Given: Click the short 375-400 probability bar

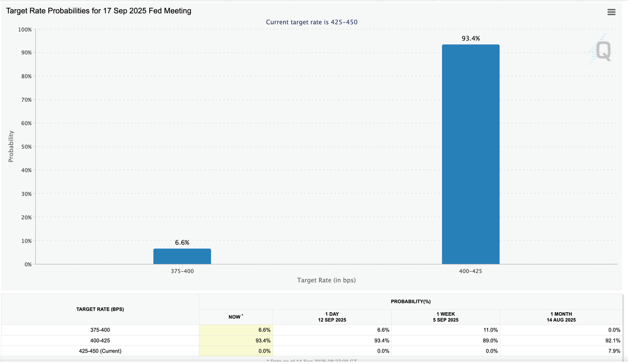Looking at the screenshot, I should pos(182,256).
